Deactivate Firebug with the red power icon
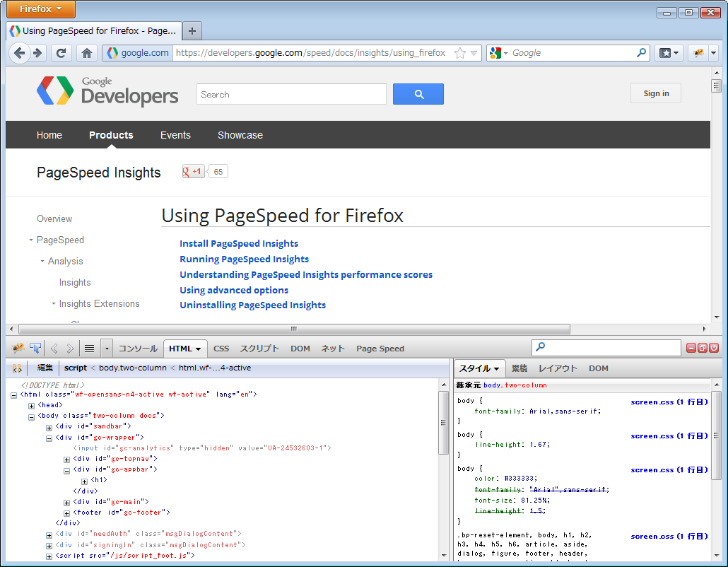728x567 pixels. pyautogui.click(x=714, y=348)
